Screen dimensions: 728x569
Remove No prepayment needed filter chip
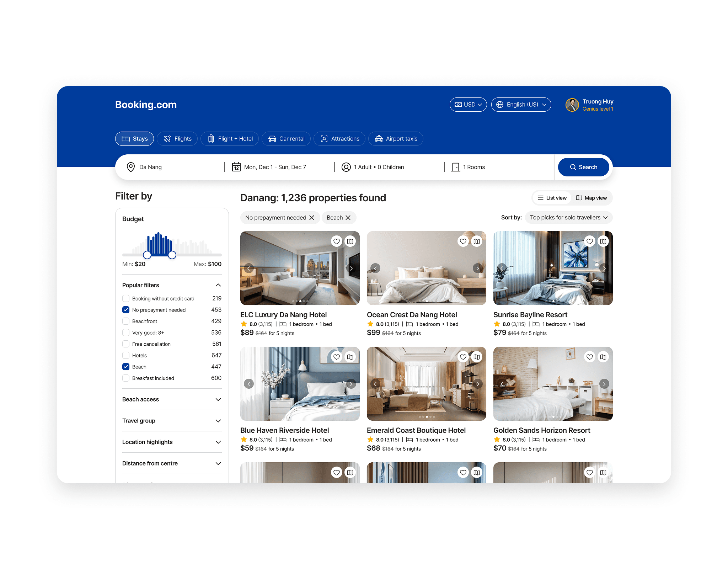pos(312,218)
